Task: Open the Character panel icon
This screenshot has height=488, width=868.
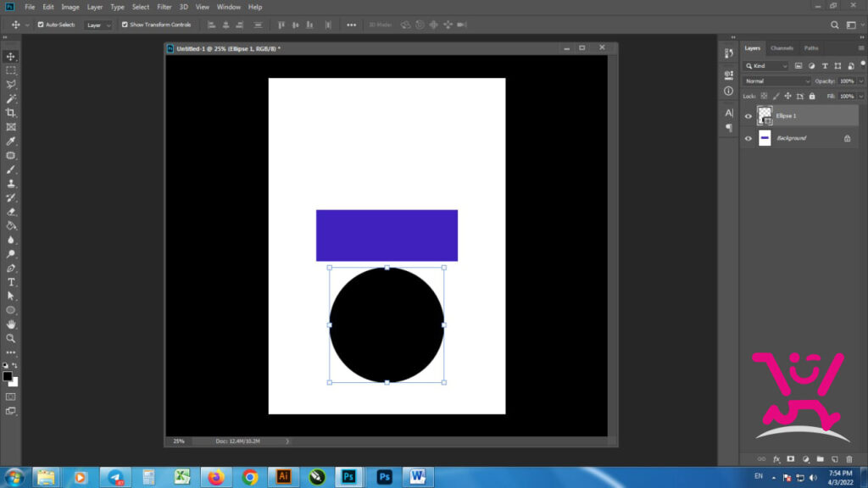Action: (728, 113)
